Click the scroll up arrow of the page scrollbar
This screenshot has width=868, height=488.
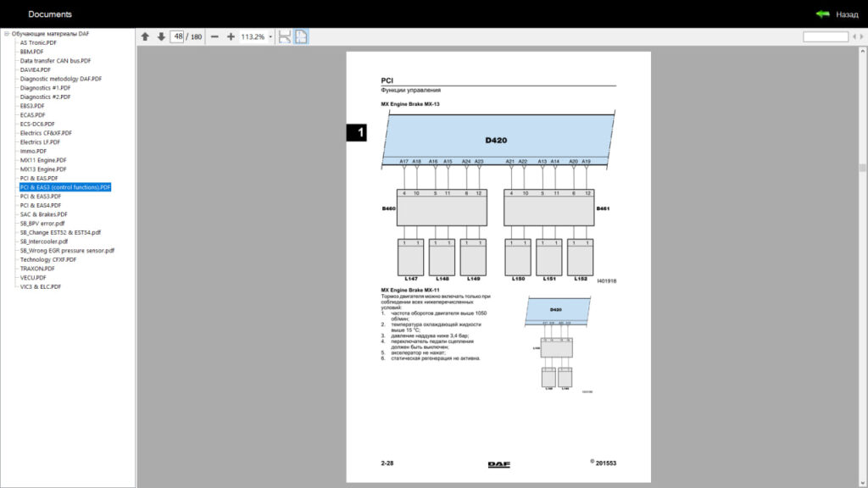[x=862, y=51]
